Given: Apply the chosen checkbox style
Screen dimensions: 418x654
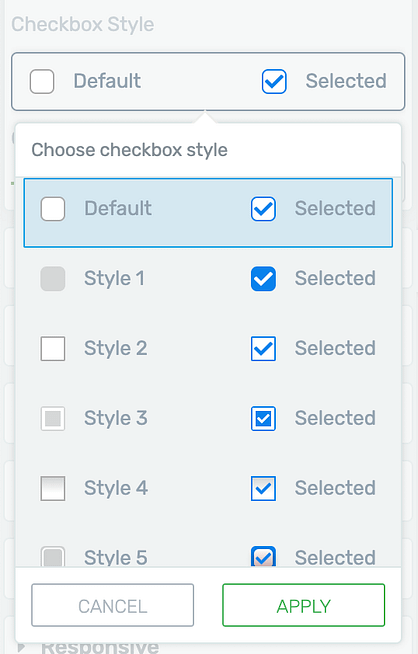Looking at the screenshot, I should 304,605.
